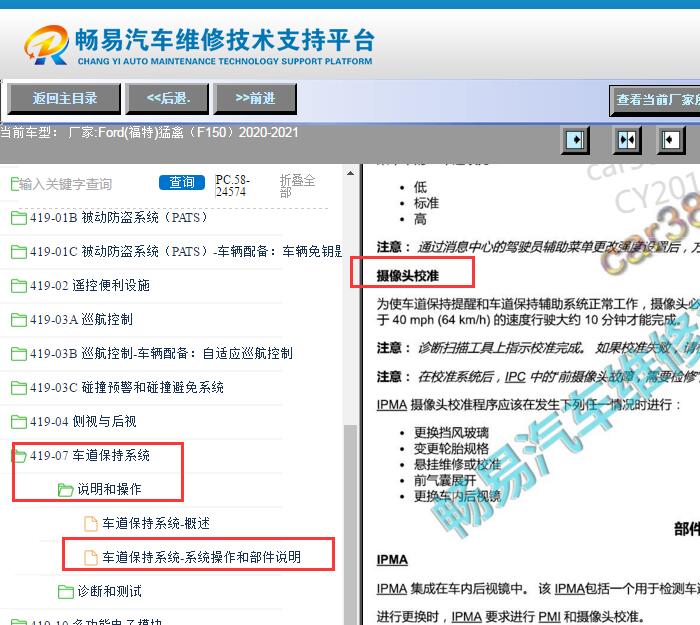Click the 悬挂维修或校准 bullet item
The image size is (700, 625).
tap(458, 464)
